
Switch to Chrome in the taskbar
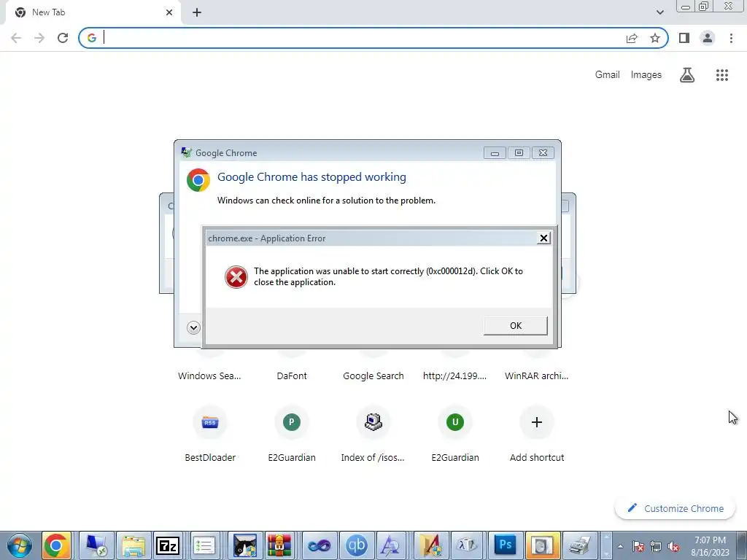(x=56, y=545)
